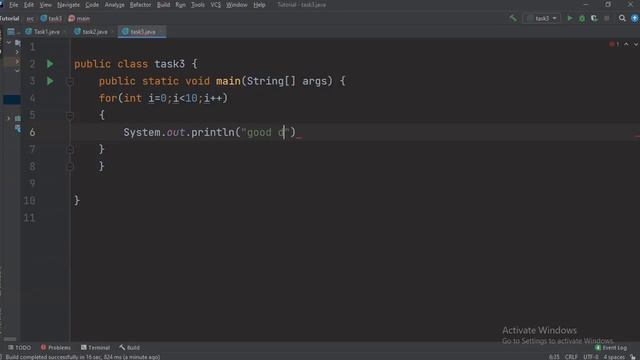The width and height of the screenshot is (640, 360).
Task: Open the Build tool window
Action: point(129,347)
